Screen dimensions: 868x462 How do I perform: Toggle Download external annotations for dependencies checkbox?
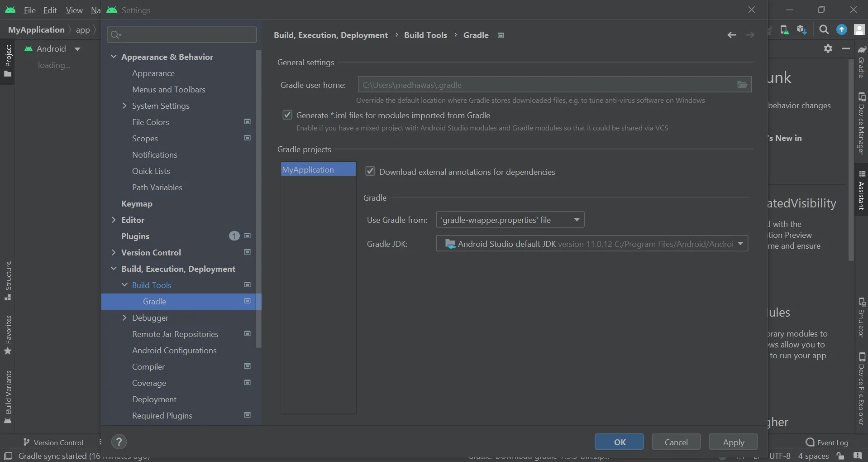point(370,171)
